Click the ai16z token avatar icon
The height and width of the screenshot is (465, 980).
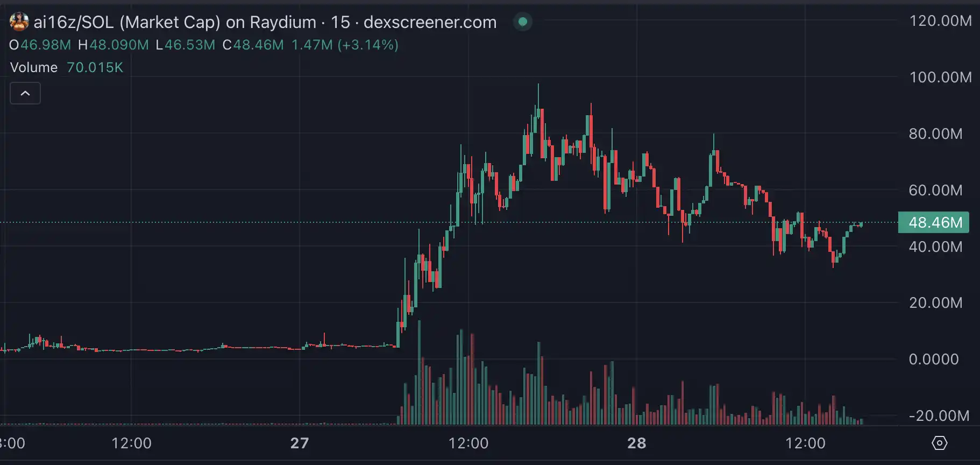(19, 22)
